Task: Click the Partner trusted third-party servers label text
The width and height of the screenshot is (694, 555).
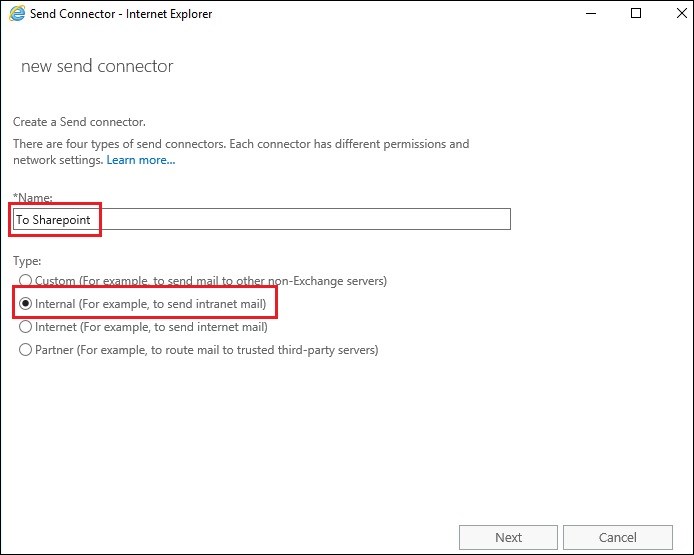Action: (x=207, y=350)
